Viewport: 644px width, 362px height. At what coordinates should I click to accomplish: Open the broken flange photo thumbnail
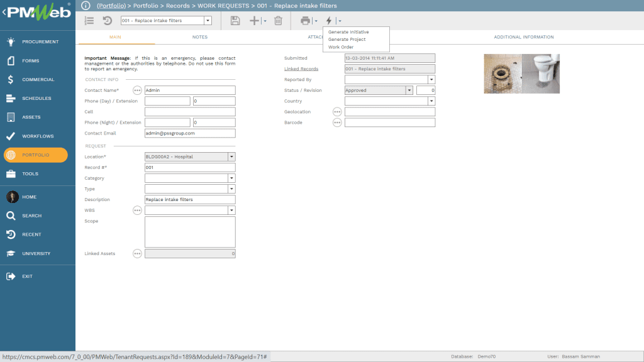pyautogui.click(x=502, y=74)
